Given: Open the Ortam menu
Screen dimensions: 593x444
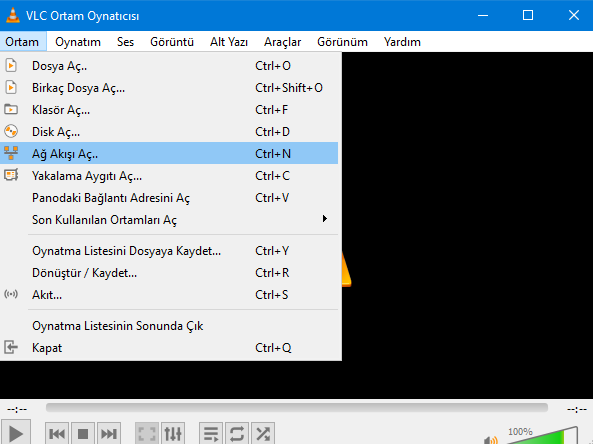Looking at the screenshot, I should 22,42.
